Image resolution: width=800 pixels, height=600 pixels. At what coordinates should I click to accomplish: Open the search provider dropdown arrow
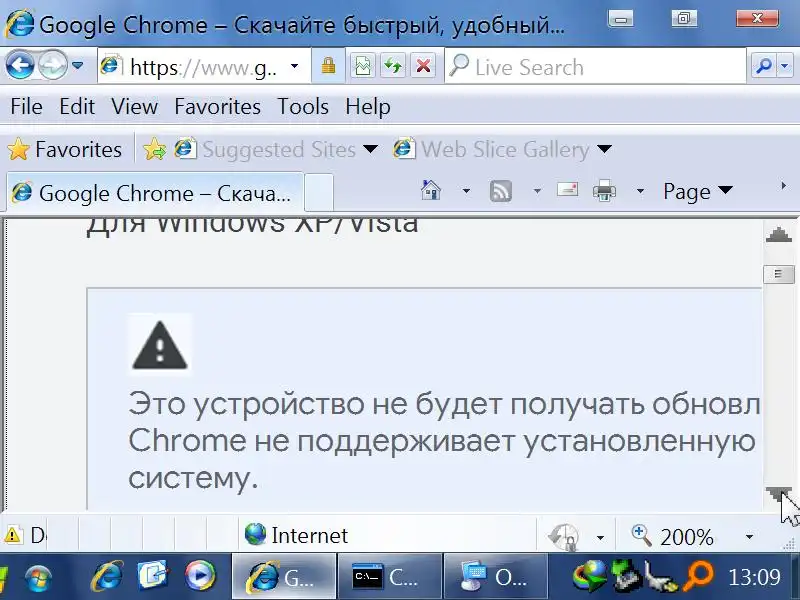tap(785, 66)
